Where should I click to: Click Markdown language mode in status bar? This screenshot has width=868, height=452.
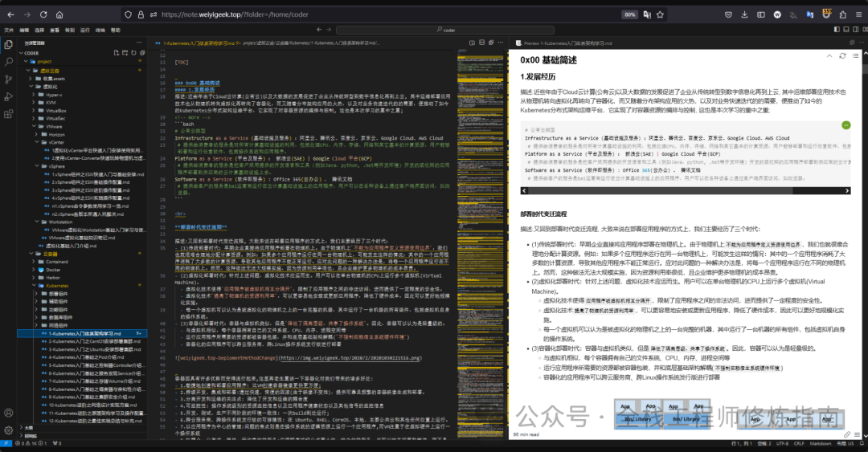click(x=821, y=444)
